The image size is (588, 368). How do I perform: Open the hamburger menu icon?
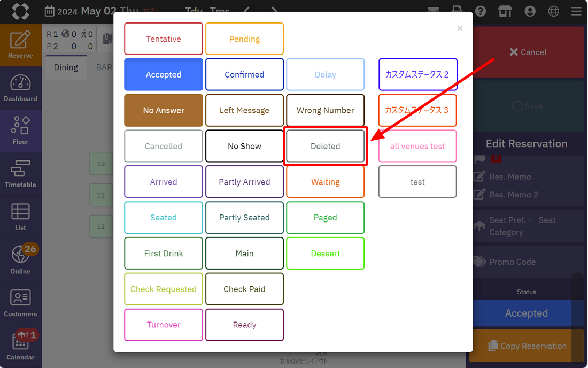point(576,11)
